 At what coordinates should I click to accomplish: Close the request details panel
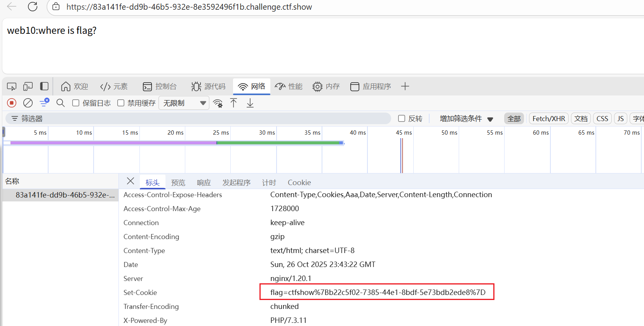(131, 181)
